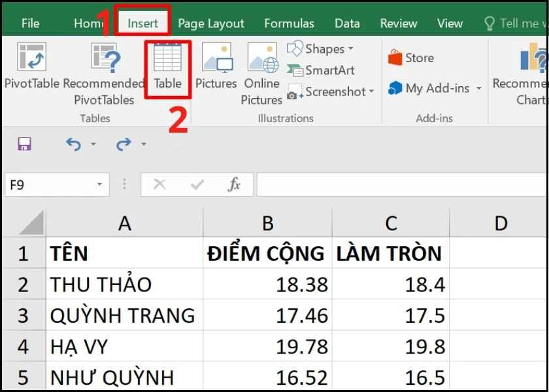The width and height of the screenshot is (549, 392).
Task: Switch to the Home tab
Action: coord(90,24)
